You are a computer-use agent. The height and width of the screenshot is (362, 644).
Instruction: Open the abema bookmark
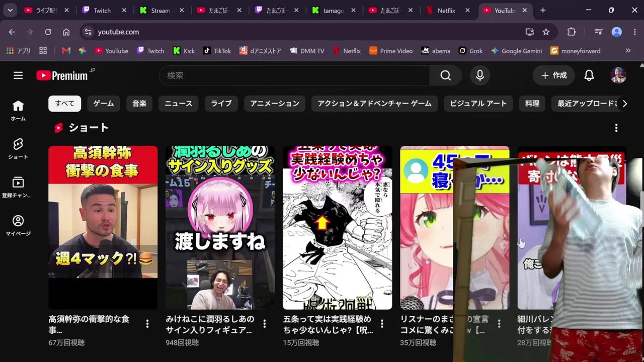click(x=436, y=51)
